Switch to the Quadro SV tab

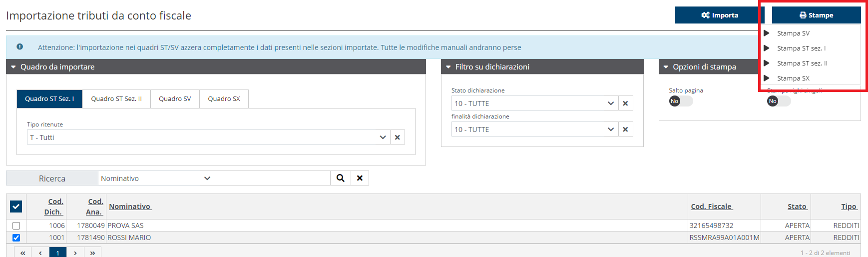175,99
